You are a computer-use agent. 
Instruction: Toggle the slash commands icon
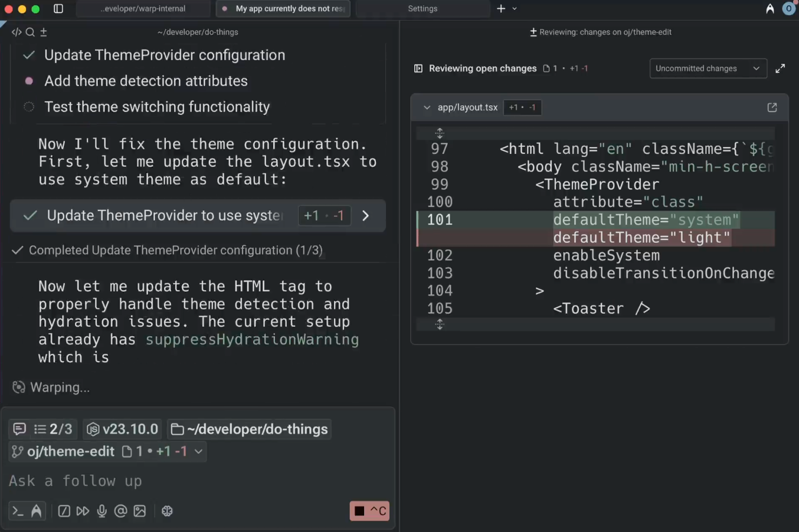[64, 511]
